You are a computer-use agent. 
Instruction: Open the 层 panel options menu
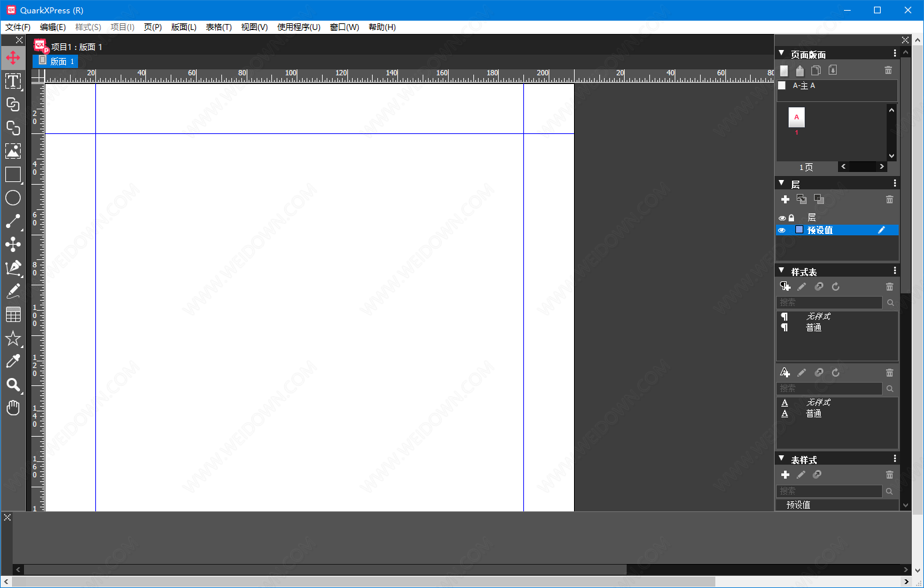pos(895,183)
